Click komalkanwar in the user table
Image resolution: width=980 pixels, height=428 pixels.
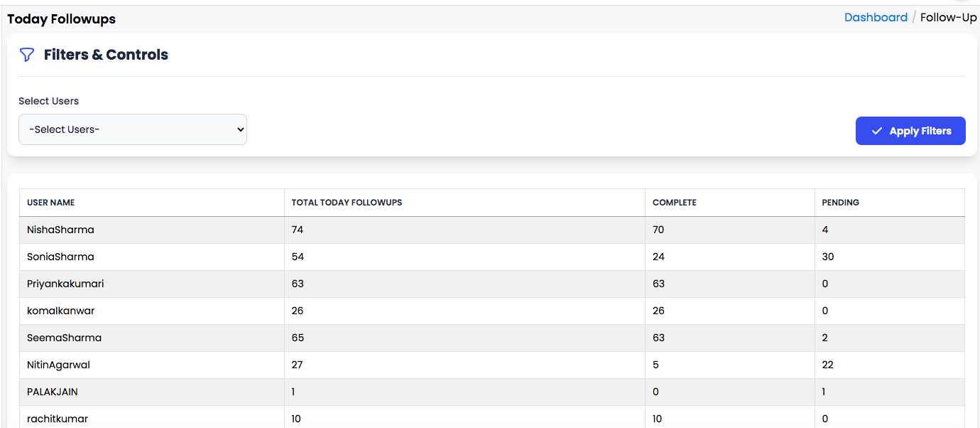click(x=60, y=311)
